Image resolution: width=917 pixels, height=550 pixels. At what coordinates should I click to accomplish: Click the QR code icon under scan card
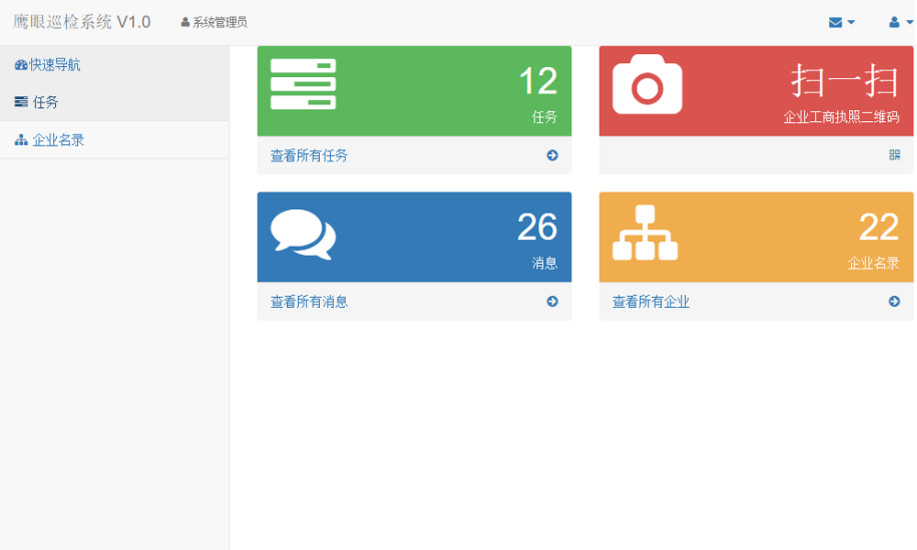point(894,155)
